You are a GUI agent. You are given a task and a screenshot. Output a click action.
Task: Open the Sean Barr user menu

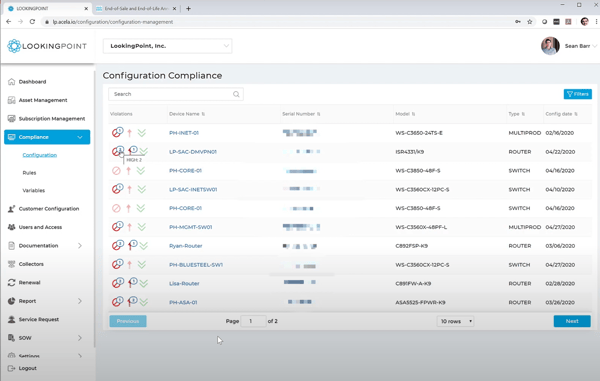click(580, 46)
